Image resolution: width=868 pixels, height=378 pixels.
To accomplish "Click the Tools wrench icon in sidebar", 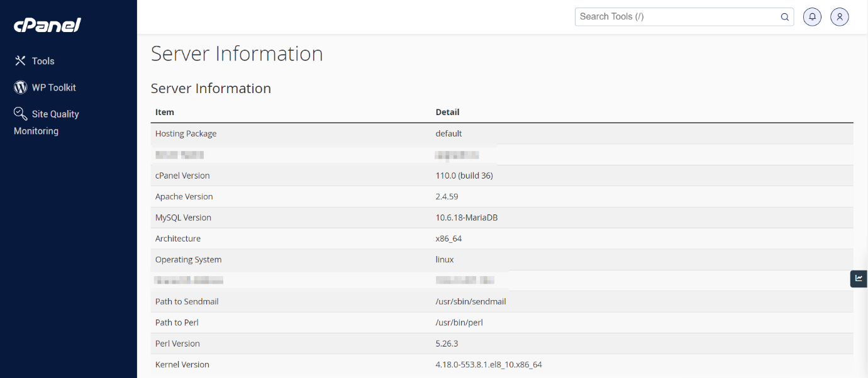I will (x=20, y=60).
